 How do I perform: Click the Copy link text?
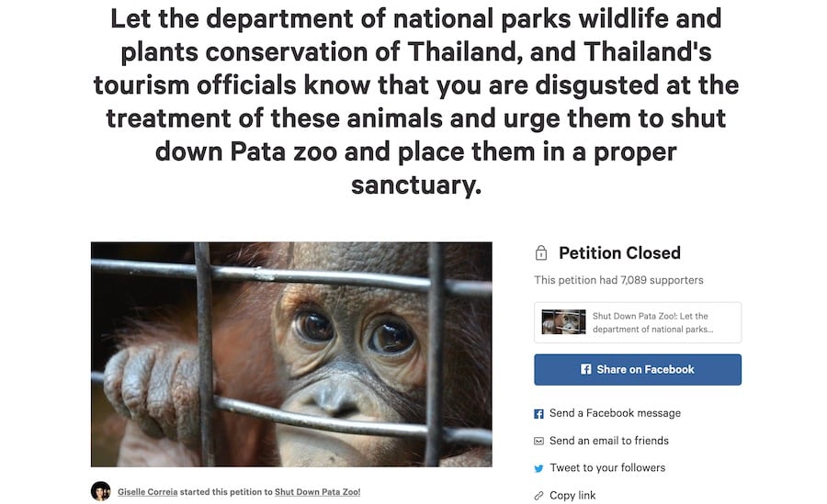(572, 496)
